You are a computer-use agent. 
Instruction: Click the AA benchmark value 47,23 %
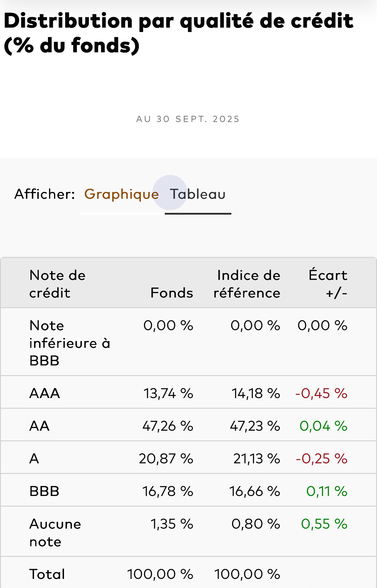(x=255, y=426)
